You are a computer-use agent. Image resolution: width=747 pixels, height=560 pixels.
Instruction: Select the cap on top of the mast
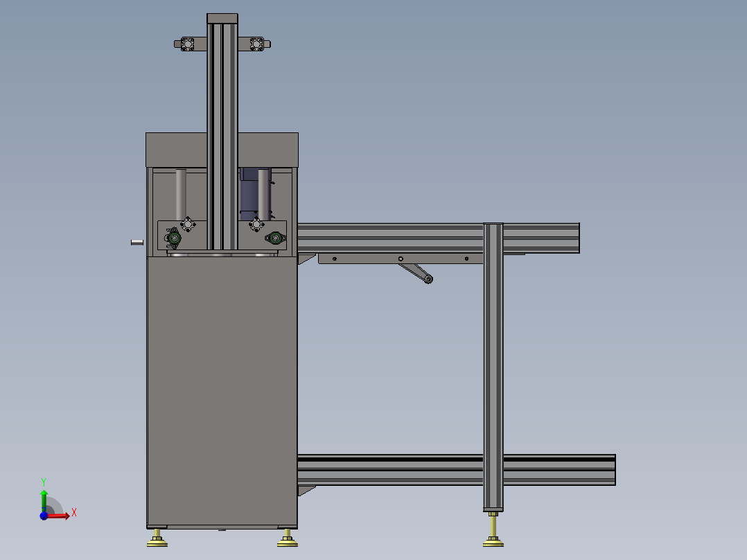222,18
